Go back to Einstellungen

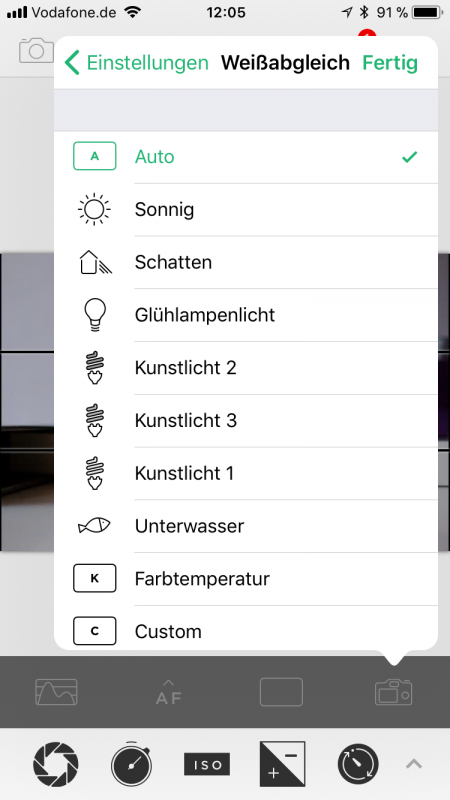tap(137, 63)
